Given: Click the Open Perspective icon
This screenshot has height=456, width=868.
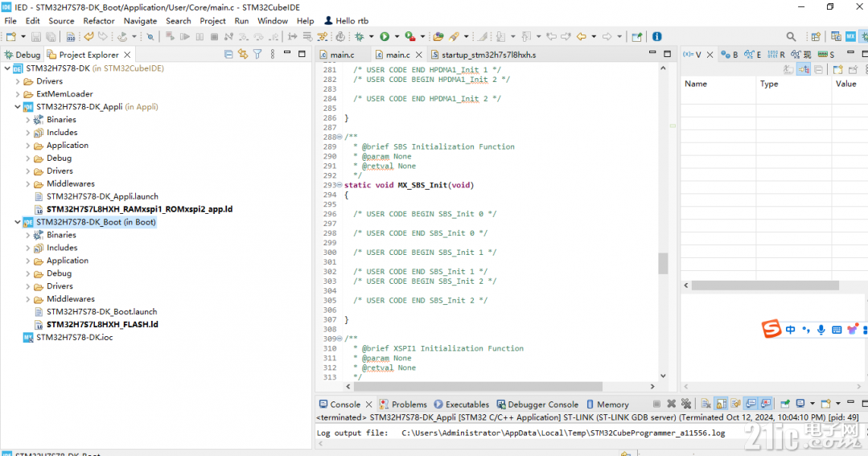Looking at the screenshot, I should click(816, 36).
